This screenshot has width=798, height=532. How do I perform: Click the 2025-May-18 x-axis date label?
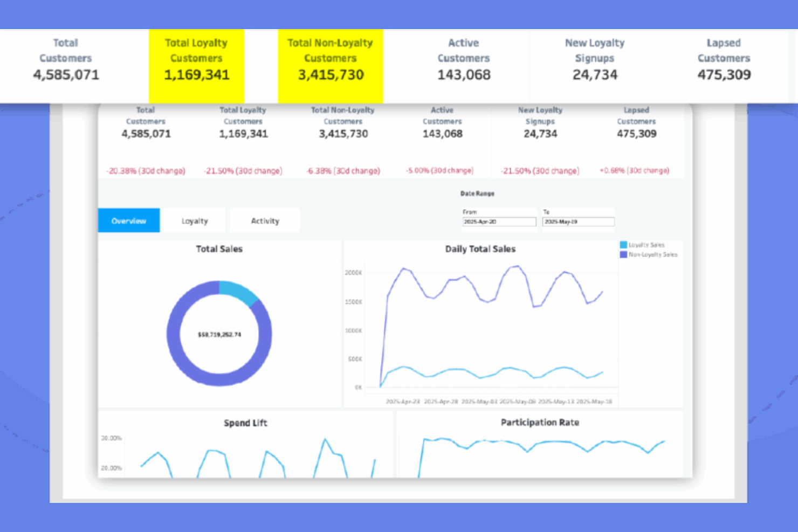point(594,402)
